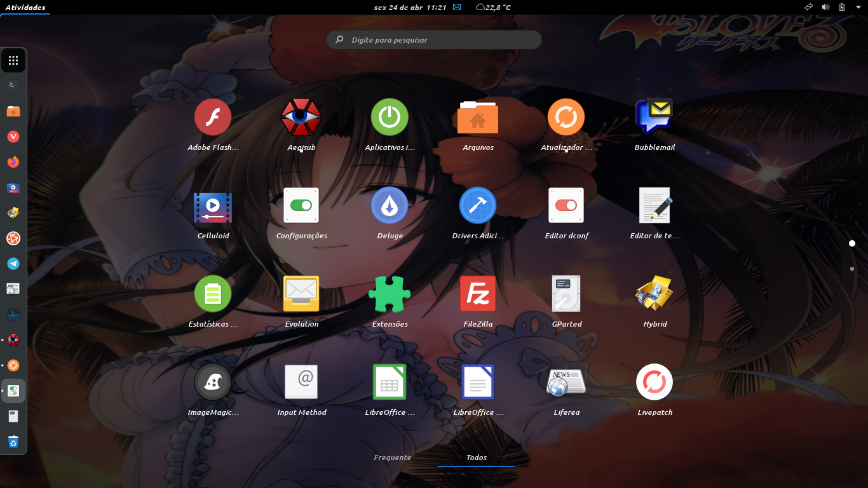Launch Hybrid from the app grid
Image resolution: width=868 pixels, height=488 pixels.
(654, 294)
